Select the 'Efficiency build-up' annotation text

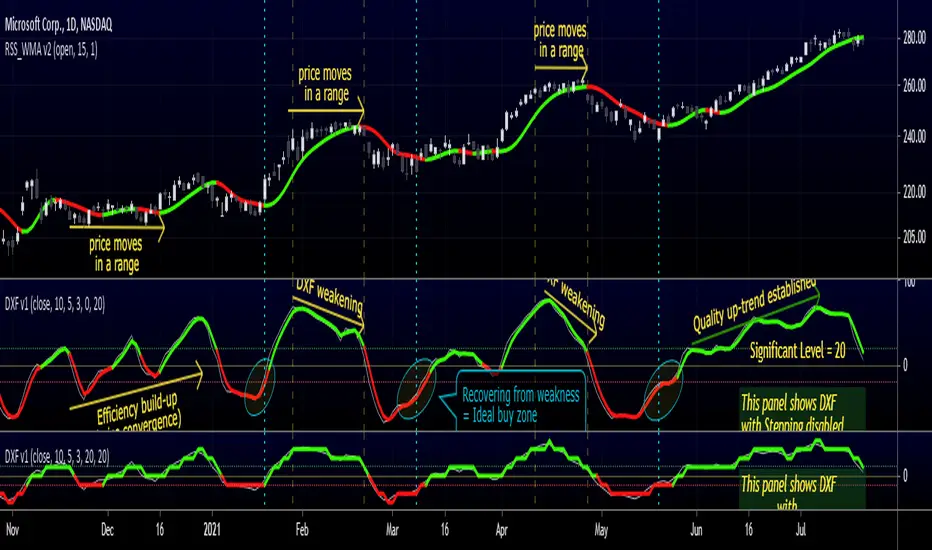(x=137, y=408)
